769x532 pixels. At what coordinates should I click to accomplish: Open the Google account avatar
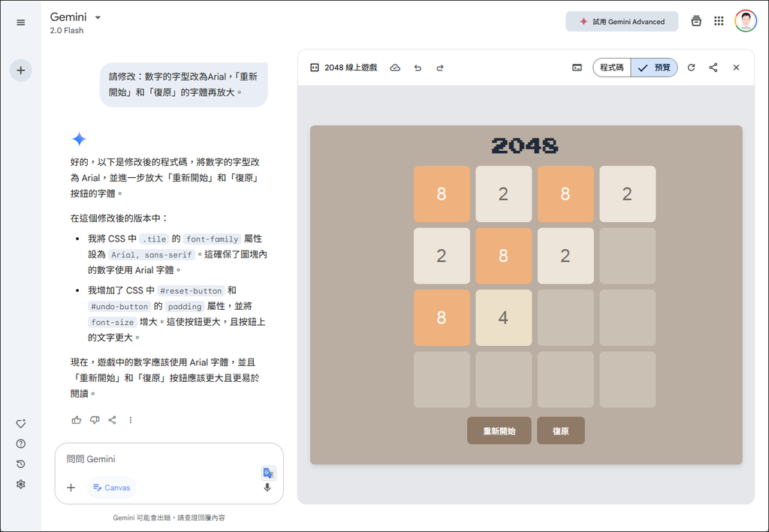tap(746, 21)
